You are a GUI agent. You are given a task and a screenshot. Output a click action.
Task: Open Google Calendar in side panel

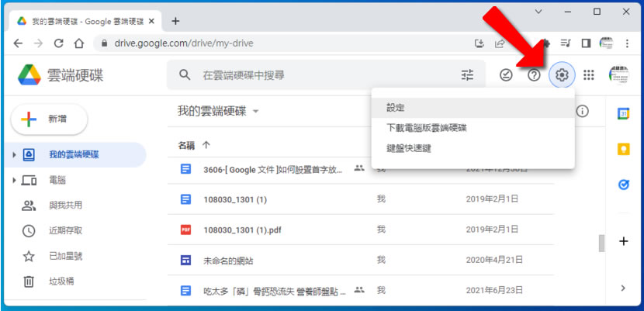tap(624, 114)
